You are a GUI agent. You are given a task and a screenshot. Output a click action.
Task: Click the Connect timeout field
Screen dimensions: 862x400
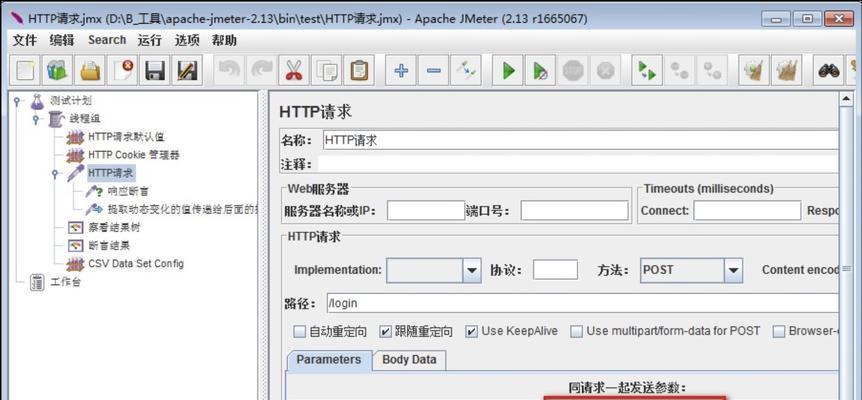pyautogui.click(x=747, y=210)
